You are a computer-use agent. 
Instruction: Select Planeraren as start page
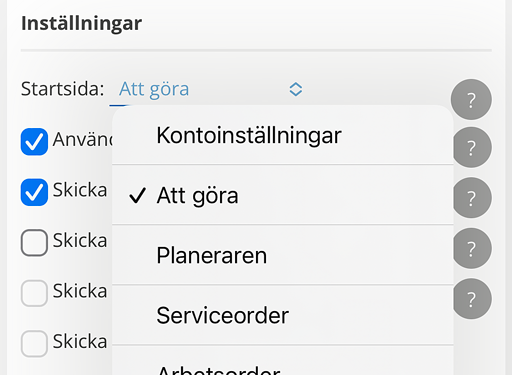click(x=283, y=255)
